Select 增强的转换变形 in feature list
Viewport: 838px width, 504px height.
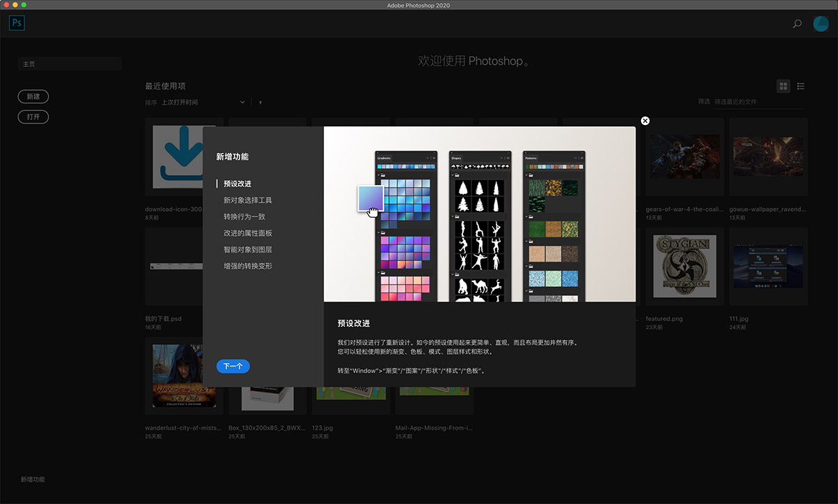[248, 266]
